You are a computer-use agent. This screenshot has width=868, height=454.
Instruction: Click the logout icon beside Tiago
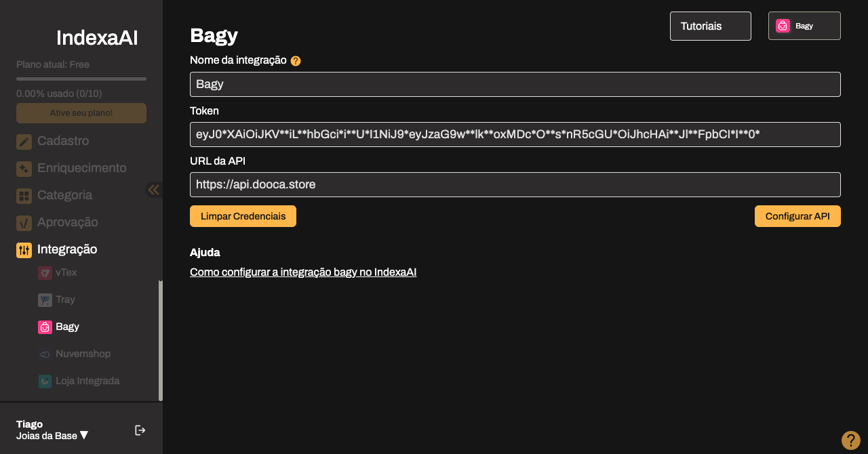140,430
